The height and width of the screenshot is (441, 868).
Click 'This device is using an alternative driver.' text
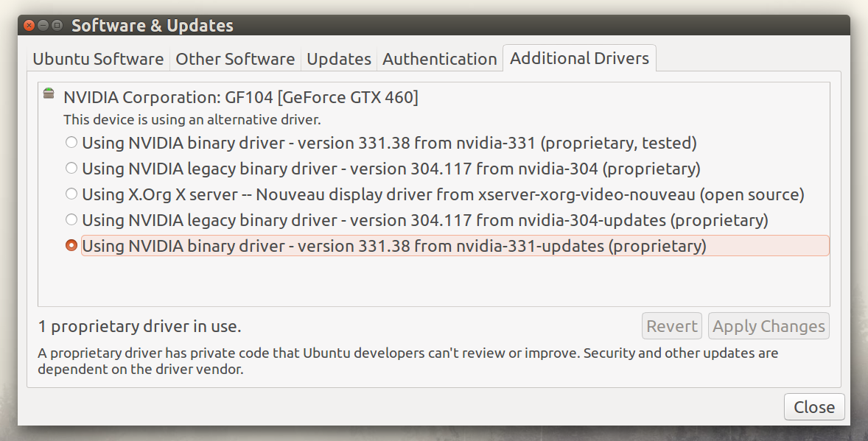[x=192, y=119]
